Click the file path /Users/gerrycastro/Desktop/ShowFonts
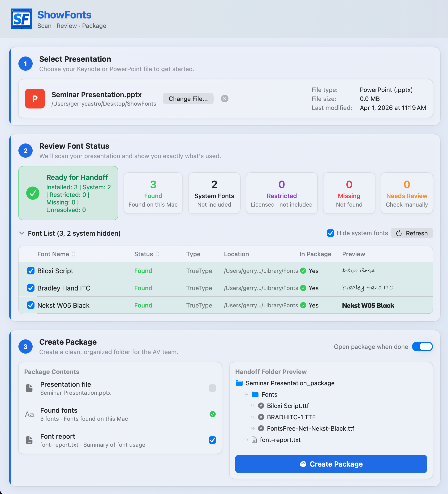448x494 pixels. (103, 104)
